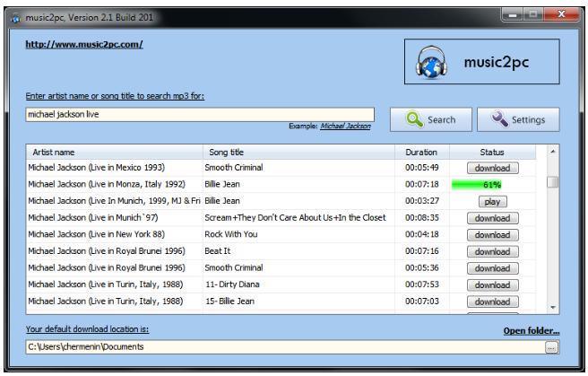Download Beat It Live in Royal Brunei
The width and height of the screenshot is (588, 376).
(x=493, y=252)
